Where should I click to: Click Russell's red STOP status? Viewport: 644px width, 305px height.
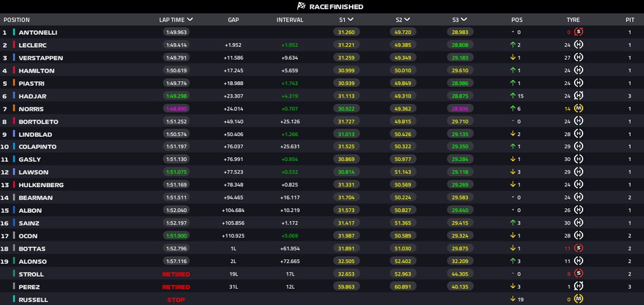coord(176,300)
